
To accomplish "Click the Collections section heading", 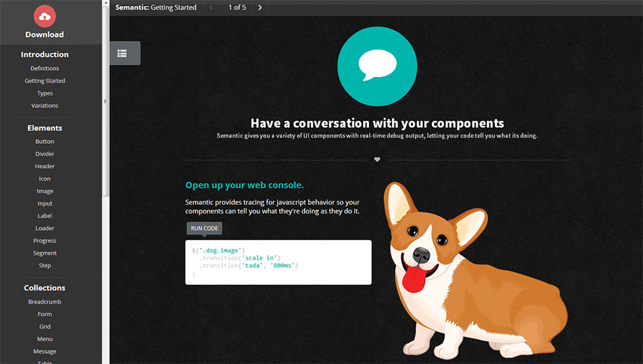I will 45,288.
